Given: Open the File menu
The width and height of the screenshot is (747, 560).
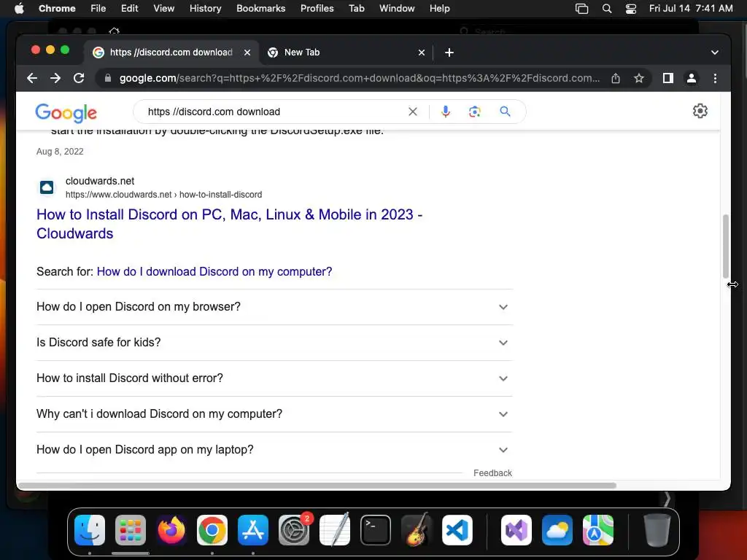Looking at the screenshot, I should coord(98,9).
